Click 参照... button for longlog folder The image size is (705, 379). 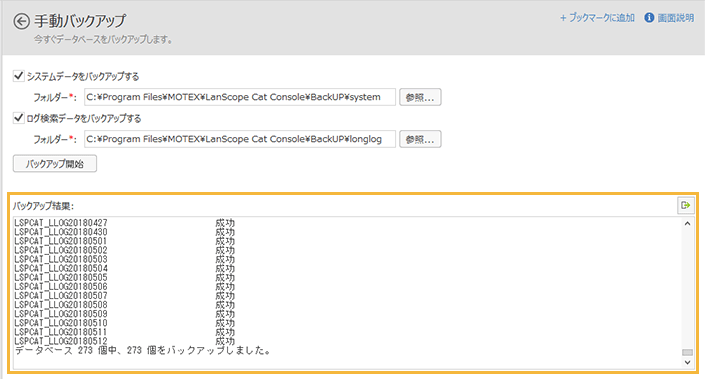tap(420, 139)
